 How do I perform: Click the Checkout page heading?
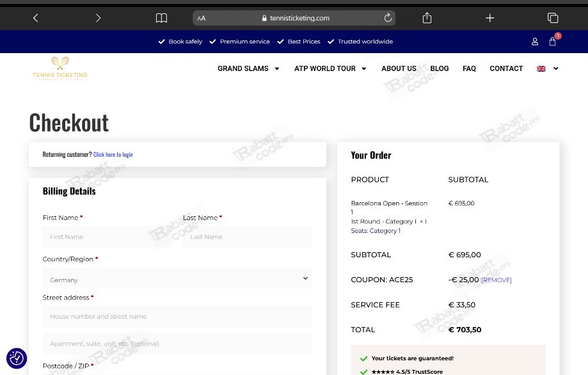69,123
